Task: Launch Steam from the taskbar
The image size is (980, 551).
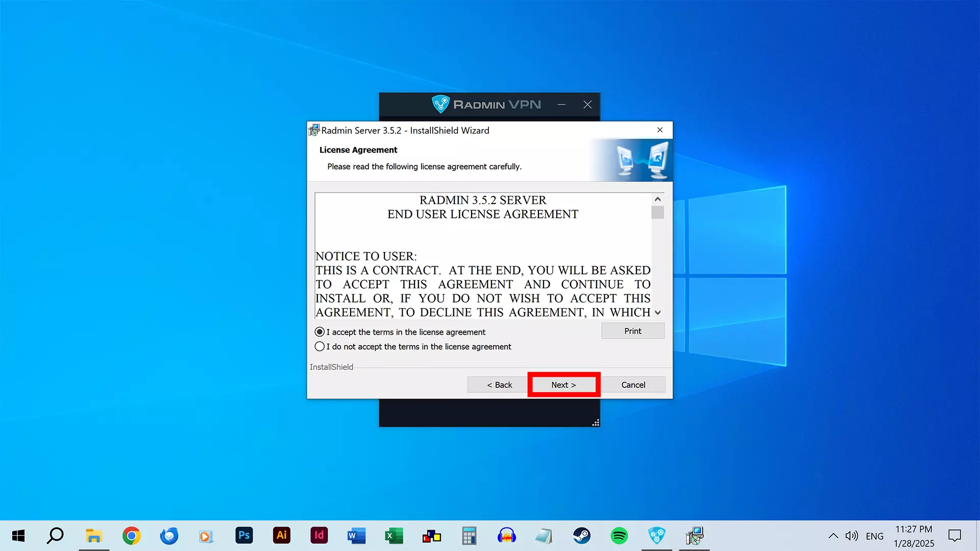Action: [x=581, y=536]
